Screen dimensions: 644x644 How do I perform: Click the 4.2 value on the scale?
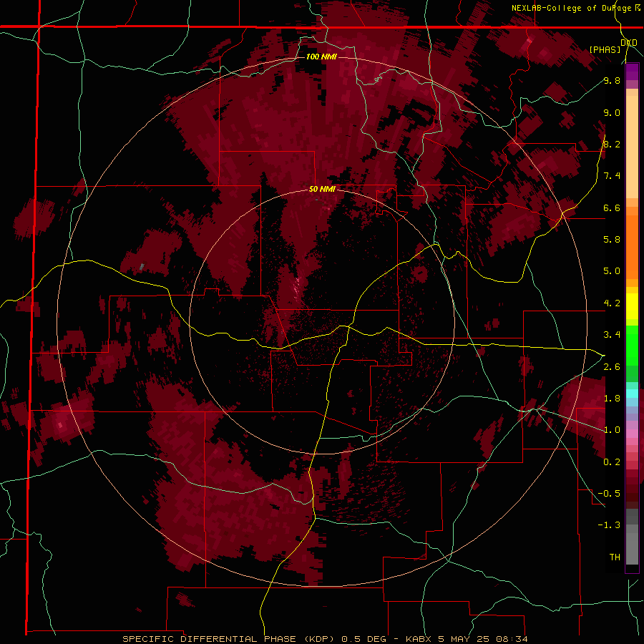click(612, 303)
